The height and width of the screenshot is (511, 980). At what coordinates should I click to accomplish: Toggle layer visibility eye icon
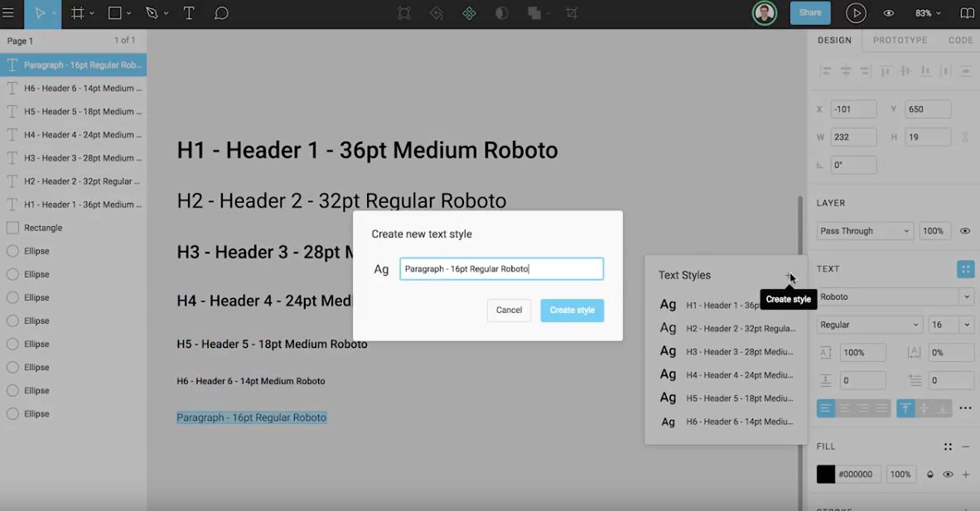point(965,231)
